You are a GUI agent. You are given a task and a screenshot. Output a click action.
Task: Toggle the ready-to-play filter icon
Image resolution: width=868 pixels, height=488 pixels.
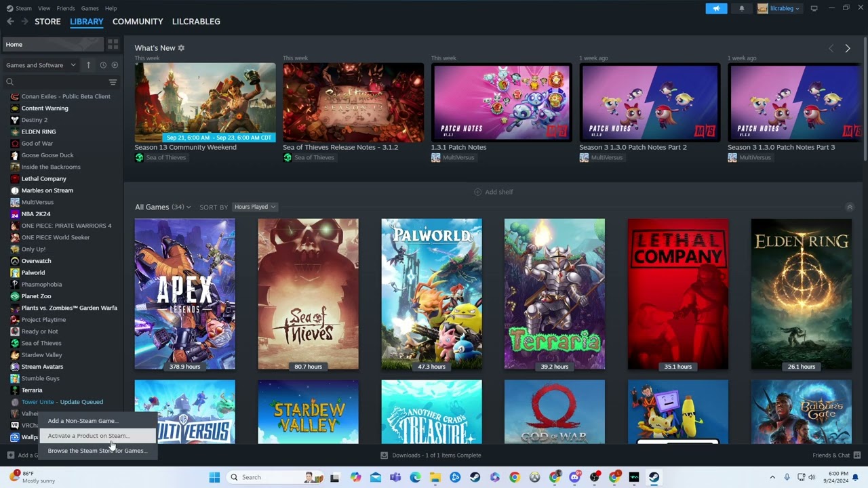(115, 65)
